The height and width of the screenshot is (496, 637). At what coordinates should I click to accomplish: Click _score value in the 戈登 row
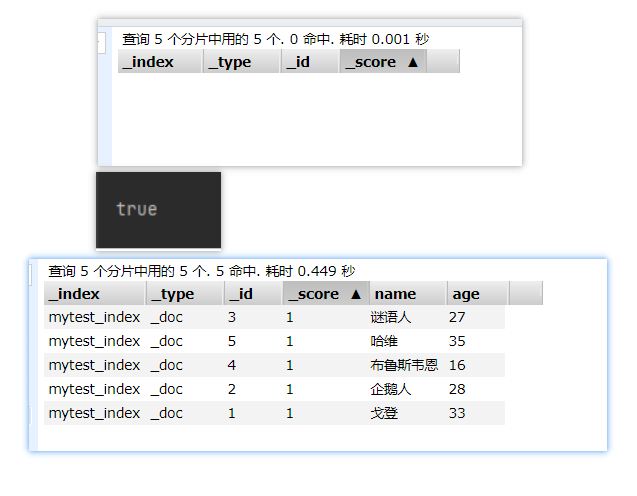point(290,413)
